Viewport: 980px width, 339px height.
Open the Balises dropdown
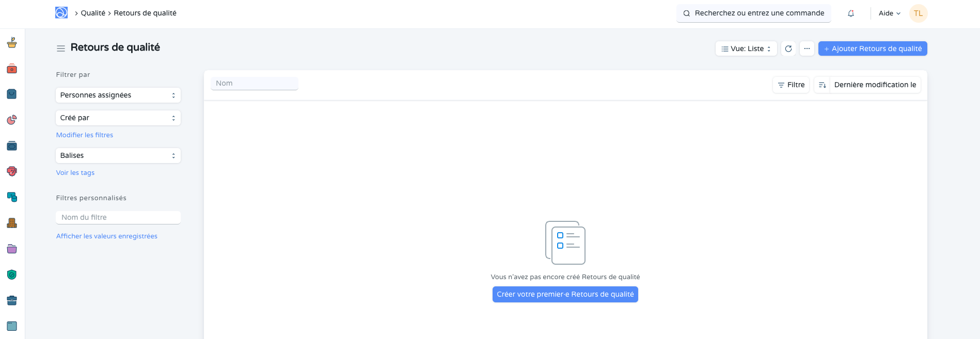tap(118, 155)
